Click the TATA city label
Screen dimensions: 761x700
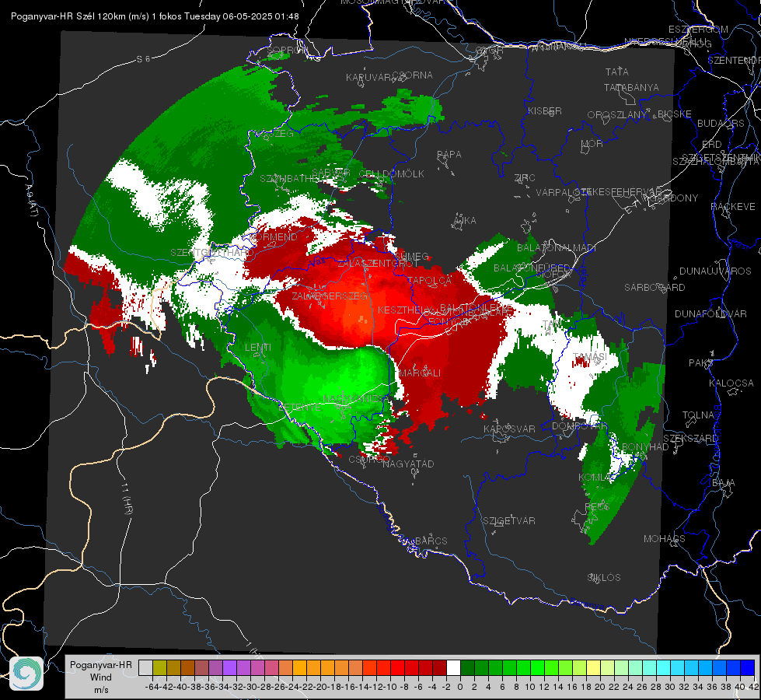click(x=617, y=72)
